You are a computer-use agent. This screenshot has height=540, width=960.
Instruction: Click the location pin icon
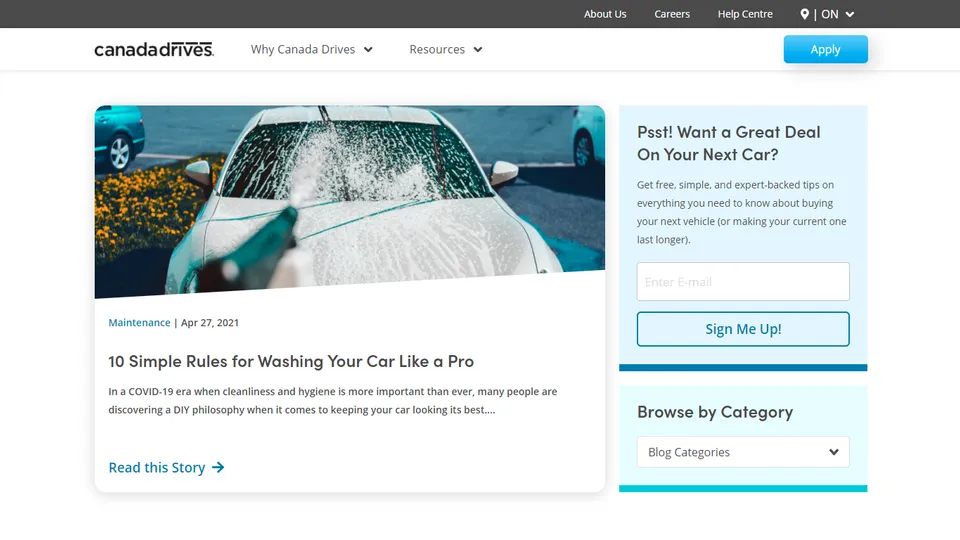coord(804,14)
